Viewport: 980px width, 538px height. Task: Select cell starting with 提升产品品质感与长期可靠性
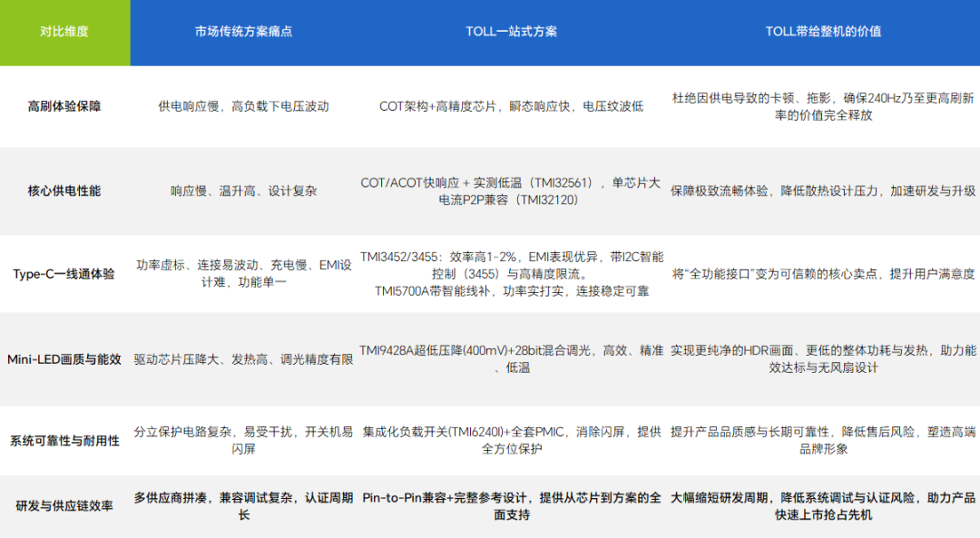point(823,441)
